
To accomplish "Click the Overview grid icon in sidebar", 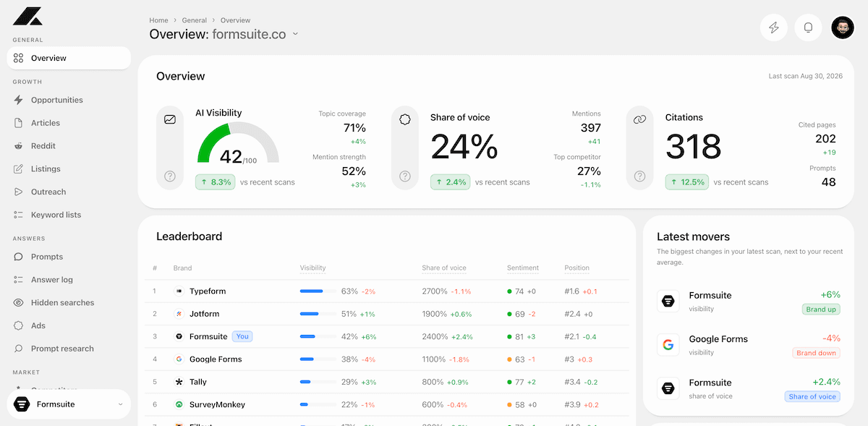I will click(x=18, y=58).
